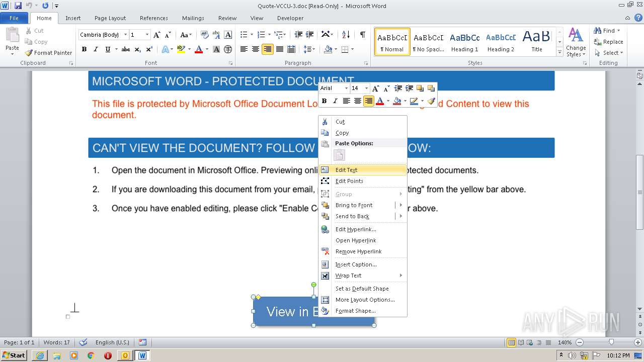Click Decrease Indent in Paragraph group
Viewport: 644px width, 362px height.
298,35
